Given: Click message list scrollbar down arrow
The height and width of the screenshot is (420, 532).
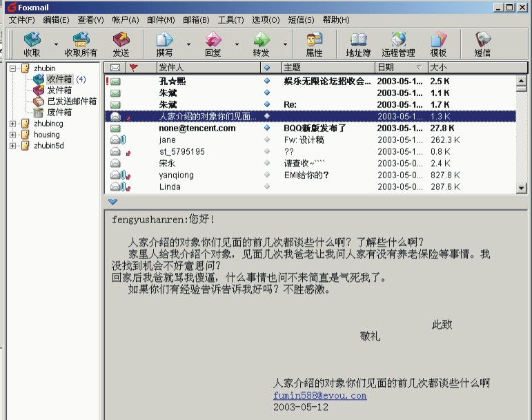Looking at the screenshot, I should pyautogui.click(x=521, y=188).
